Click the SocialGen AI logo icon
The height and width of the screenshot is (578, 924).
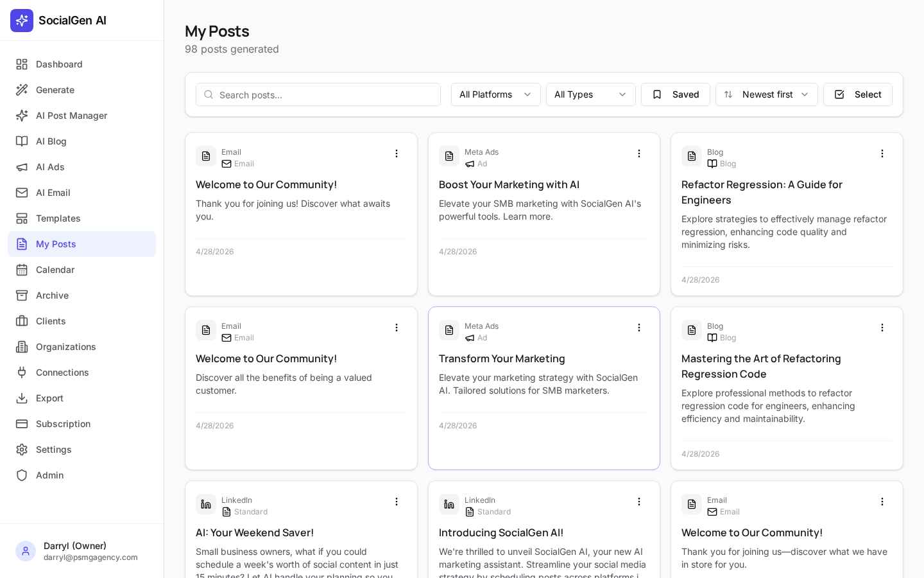click(x=22, y=21)
